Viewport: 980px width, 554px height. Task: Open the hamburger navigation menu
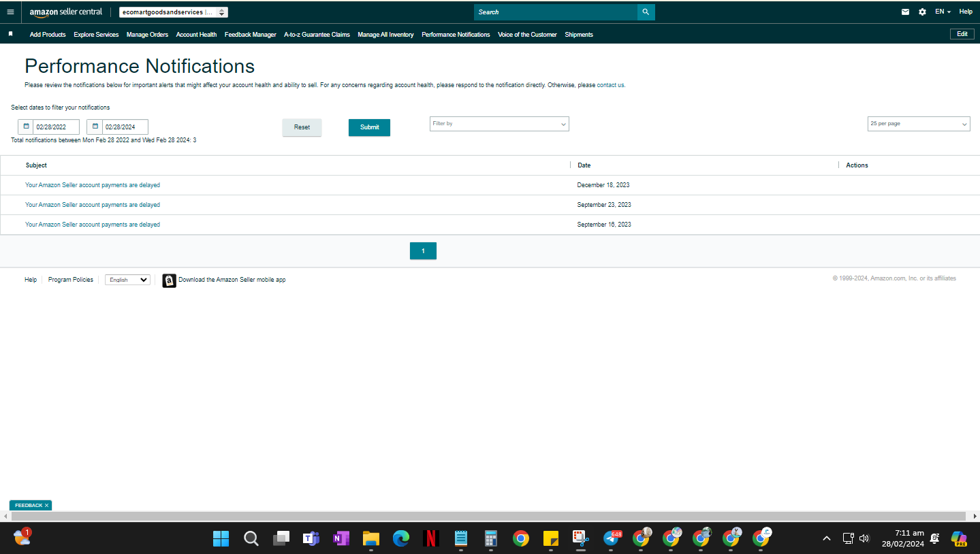(10, 12)
